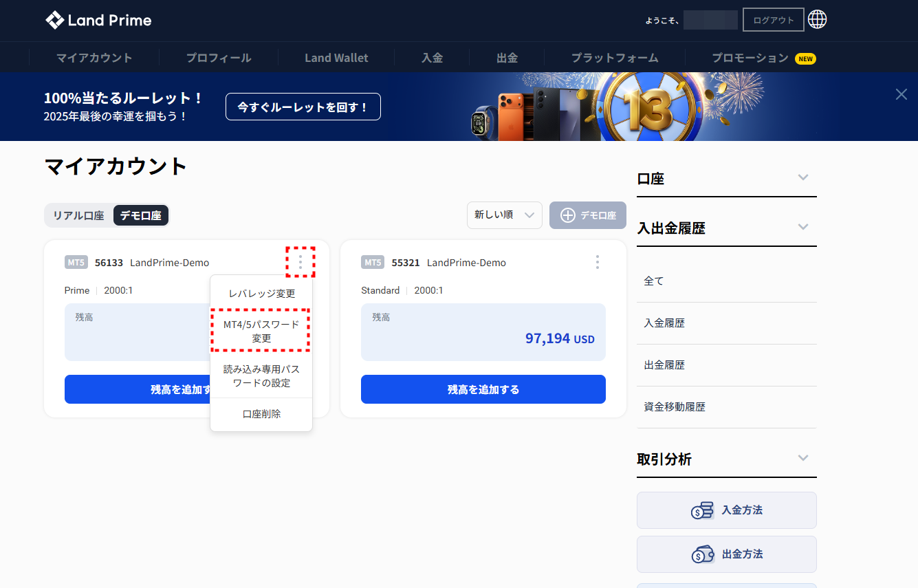Open the globe language selector
The image size is (918, 588).
(x=817, y=19)
